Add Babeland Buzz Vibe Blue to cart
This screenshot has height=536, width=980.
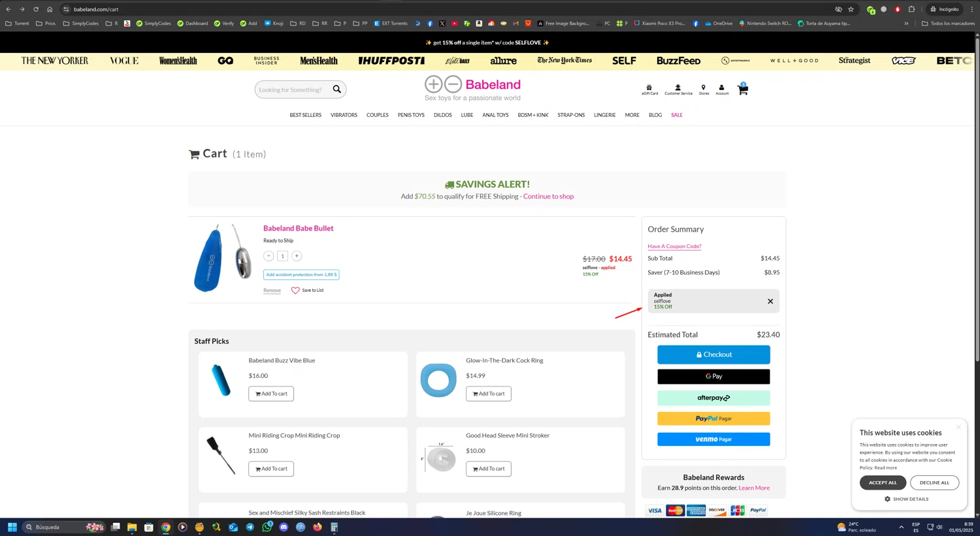tap(271, 394)
